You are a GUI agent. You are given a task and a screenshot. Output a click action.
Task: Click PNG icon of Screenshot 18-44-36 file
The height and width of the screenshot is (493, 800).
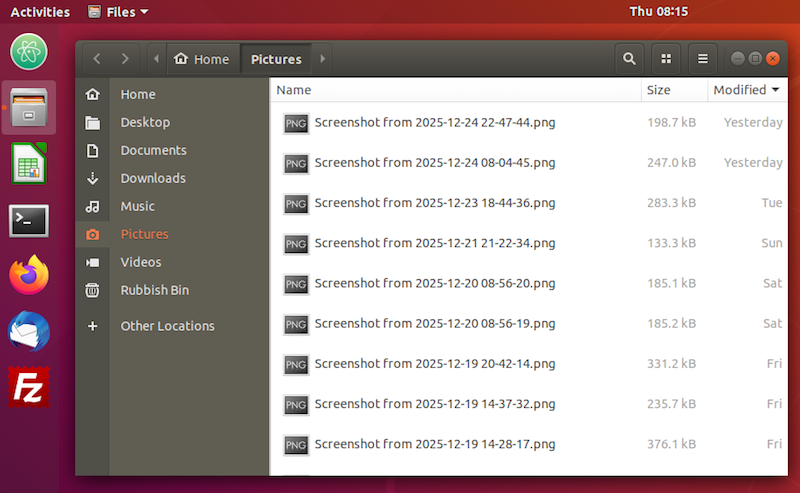pyautogui.click(x=296, y=204)
